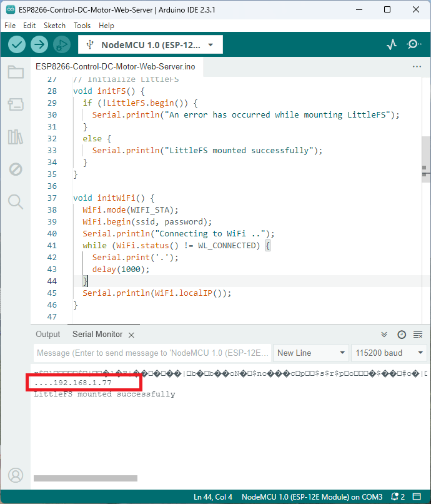
Task: Upload the sketch with the arrow button
Action: pyautogui.click(x=39, y=44)
